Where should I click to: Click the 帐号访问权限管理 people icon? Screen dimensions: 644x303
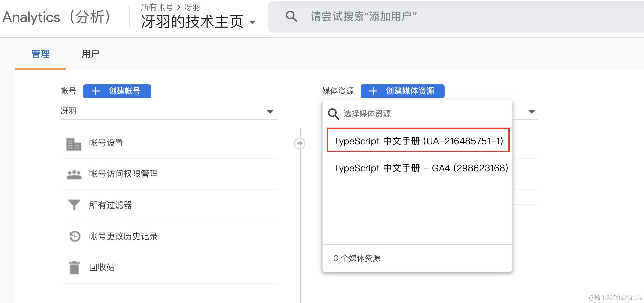74,174
